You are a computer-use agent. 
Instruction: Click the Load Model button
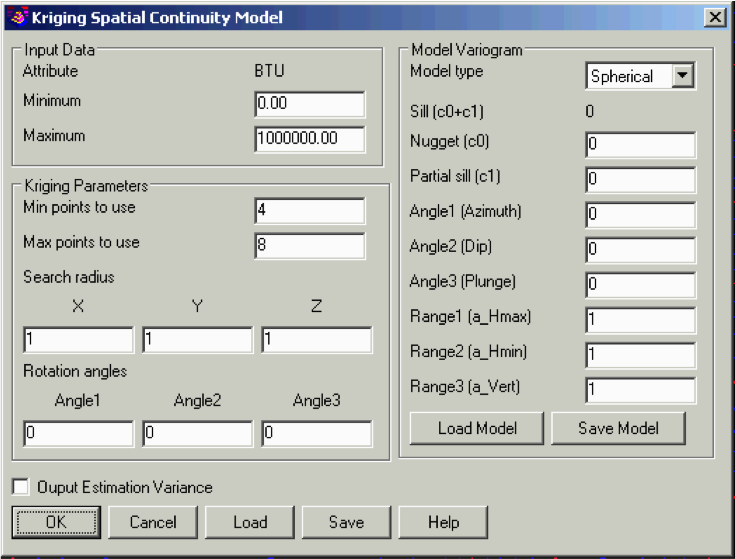coord(477,428)
